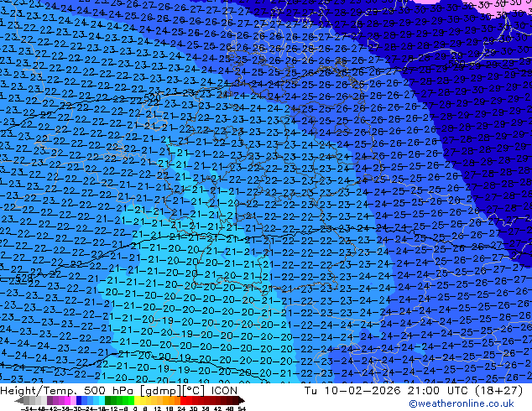
Task: Click the '(18+27)' forecast run label
Action: (498, 391)
